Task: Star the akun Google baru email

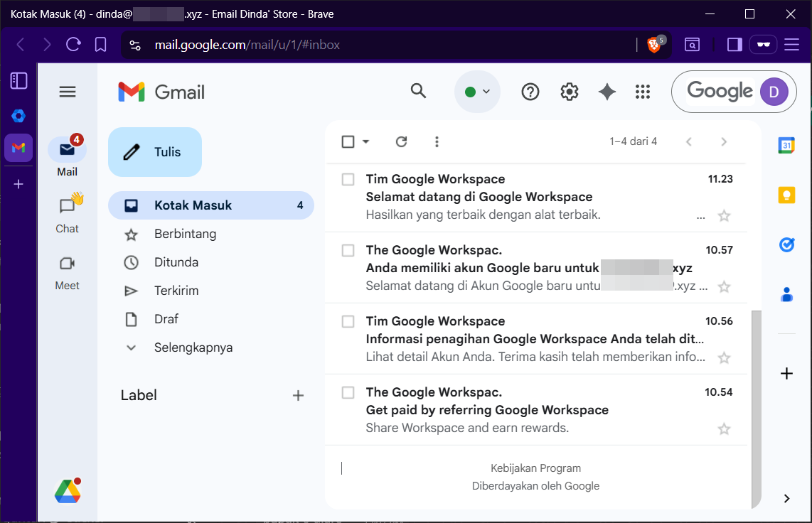Action: point(724,286)
